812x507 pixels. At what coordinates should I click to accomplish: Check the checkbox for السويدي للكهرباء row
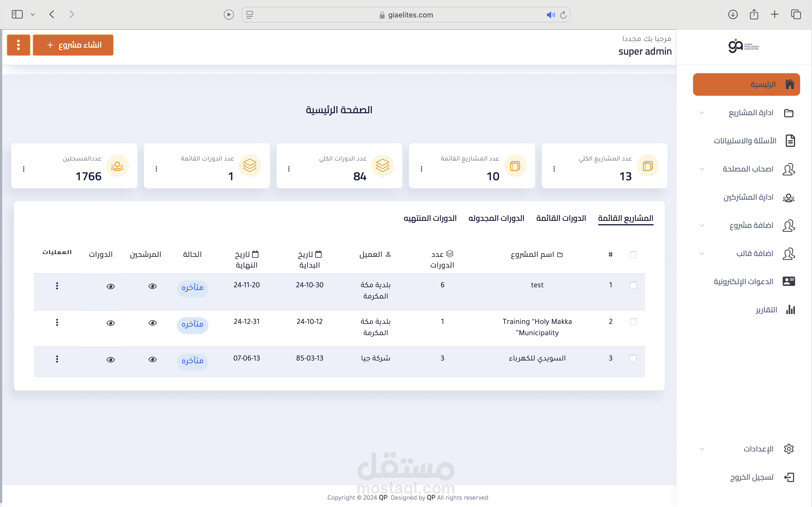[634, 358]
